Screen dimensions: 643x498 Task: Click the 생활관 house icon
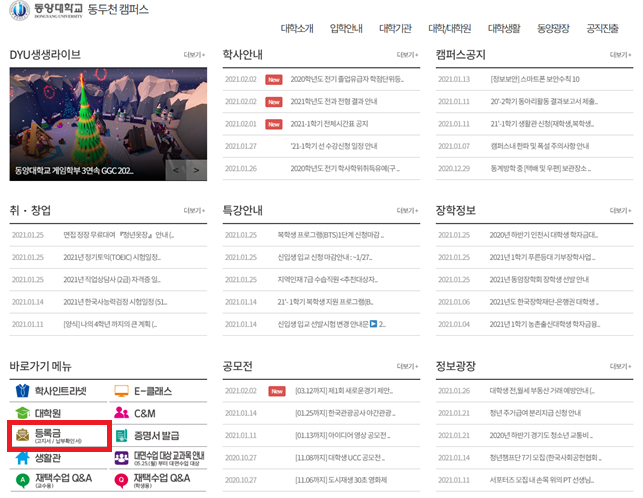point(22,459)
